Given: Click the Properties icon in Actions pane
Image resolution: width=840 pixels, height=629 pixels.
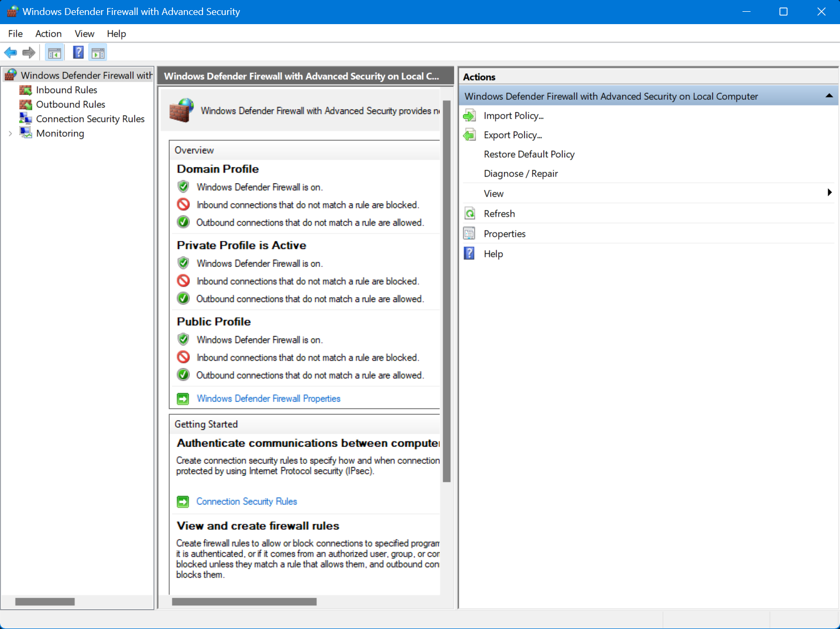Looking at the screenshot, I should (469, 234).
